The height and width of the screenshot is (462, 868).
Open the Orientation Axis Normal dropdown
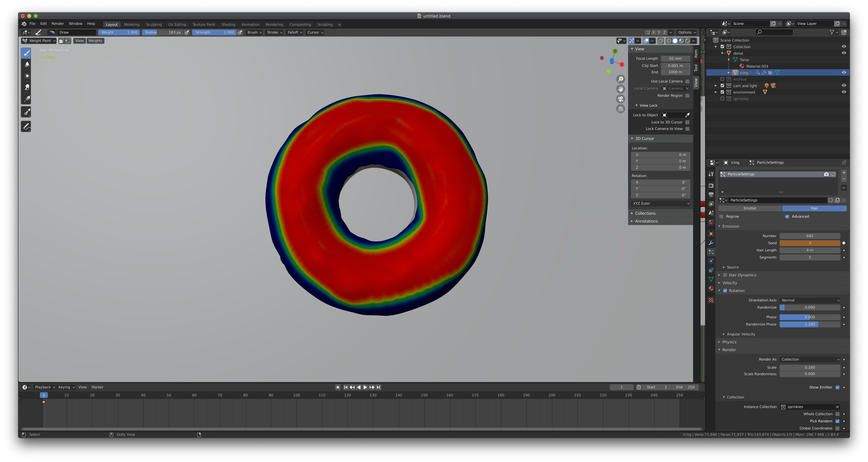(x=810, y=300)
